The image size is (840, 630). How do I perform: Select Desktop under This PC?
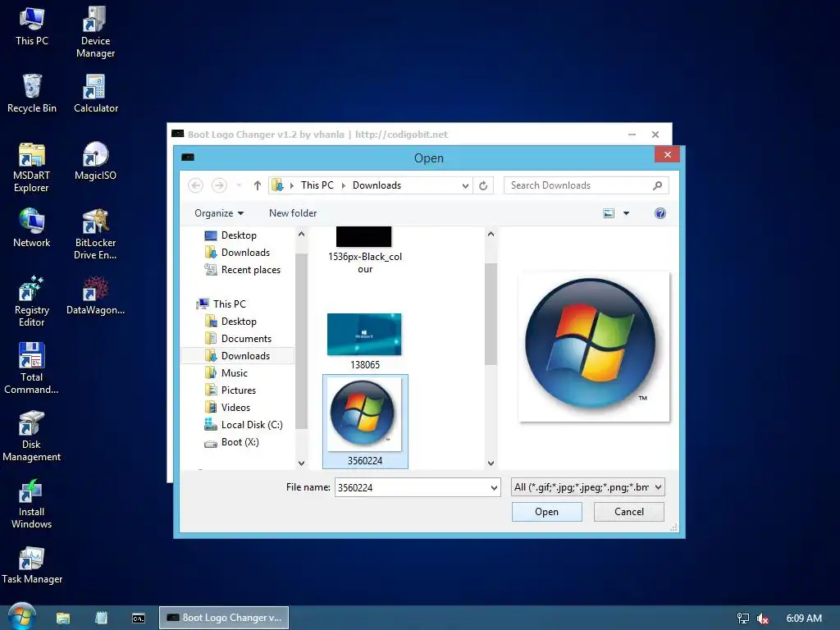231,322
